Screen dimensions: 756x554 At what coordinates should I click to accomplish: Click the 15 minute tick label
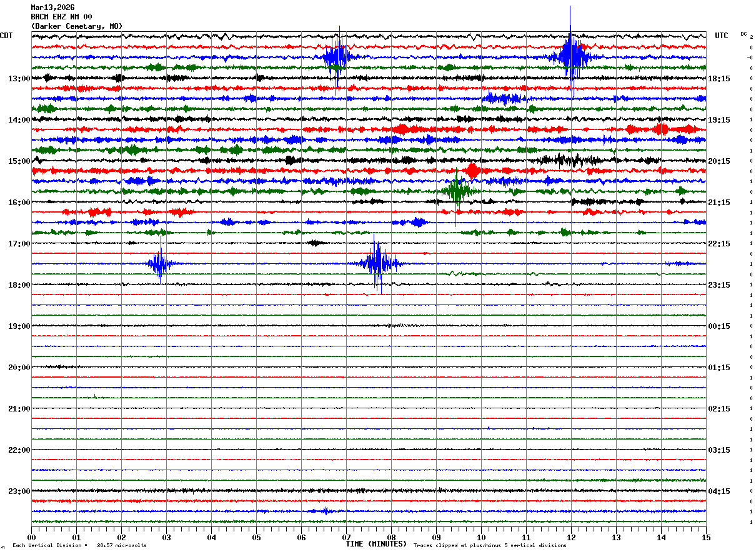[706, 537]
